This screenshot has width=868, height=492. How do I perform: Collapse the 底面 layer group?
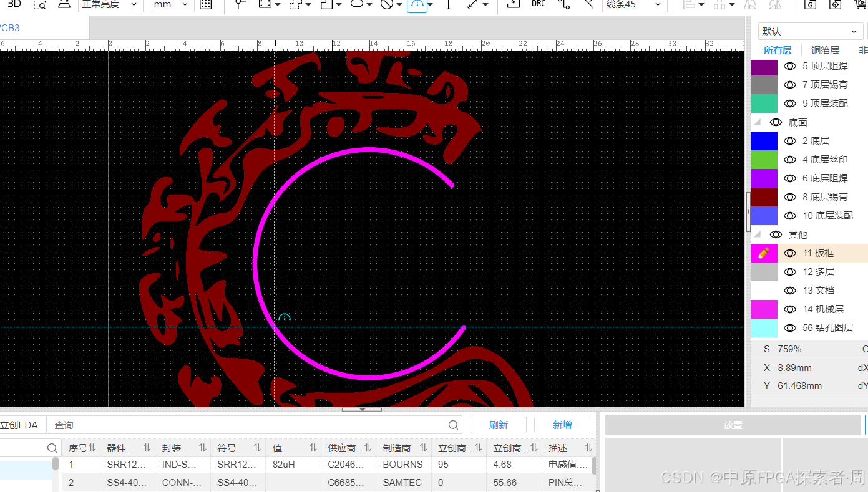758,123
